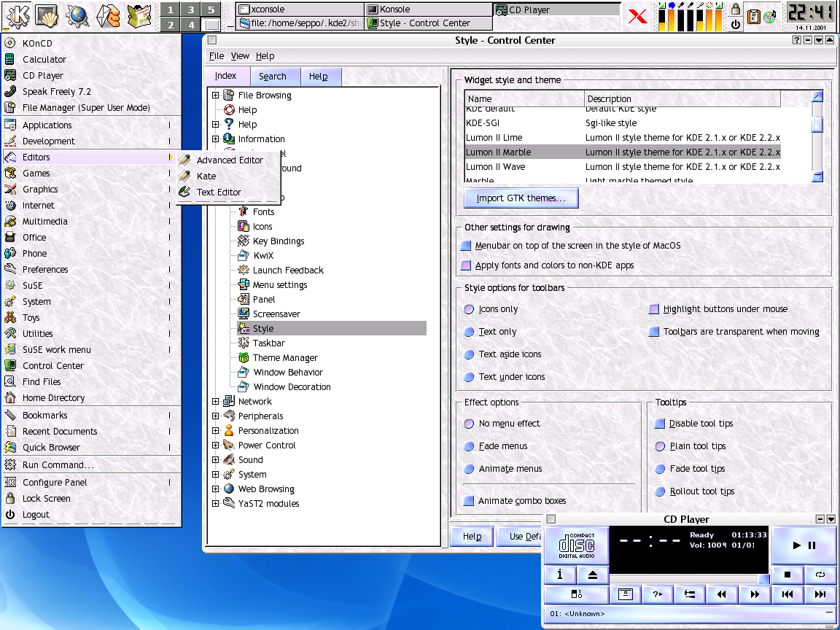Click the compact disc logo in CD Player
840x630 pixels.
point(577,545)
